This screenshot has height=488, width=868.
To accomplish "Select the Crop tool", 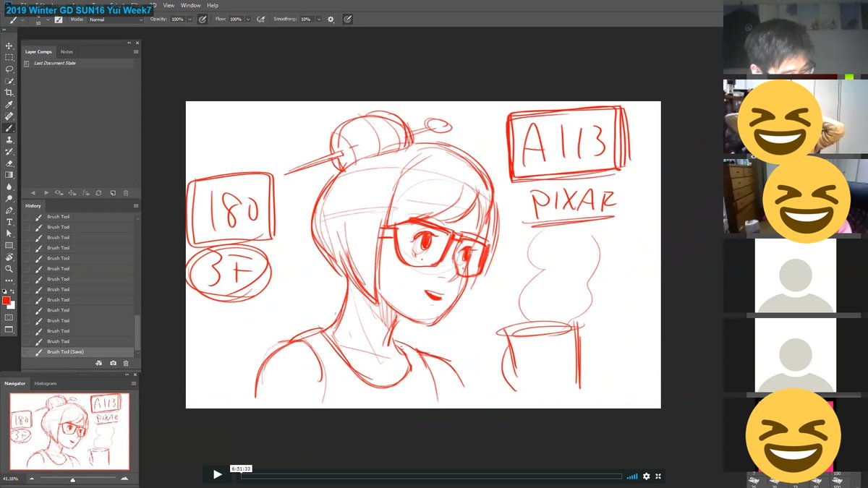I will (9, 93).
